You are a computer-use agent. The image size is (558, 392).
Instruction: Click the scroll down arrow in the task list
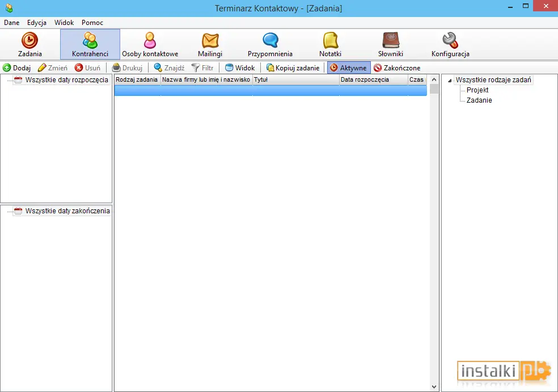click(434, 386)
